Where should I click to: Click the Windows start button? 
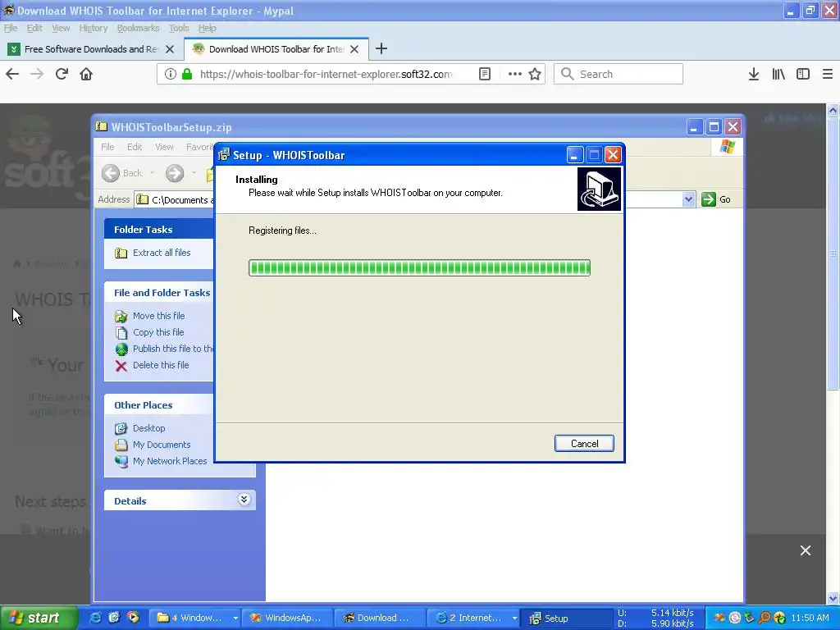[x=39, y=618]
